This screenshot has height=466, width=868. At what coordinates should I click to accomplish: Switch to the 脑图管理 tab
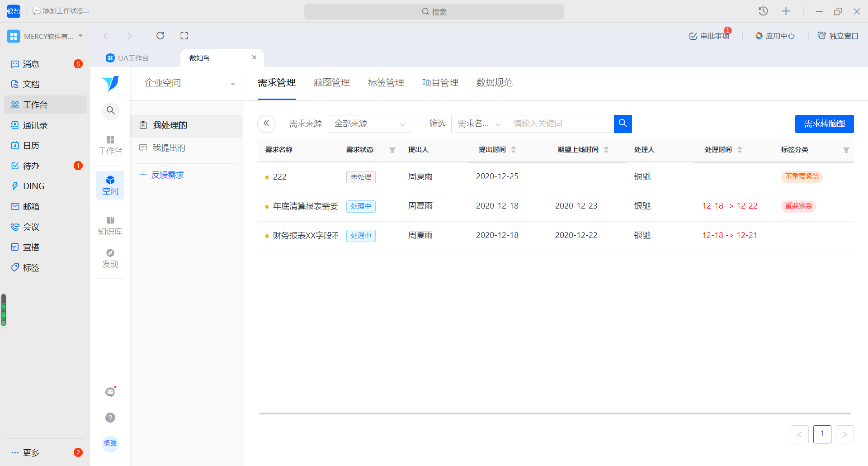pyautogui.click(x=331, y=82)
